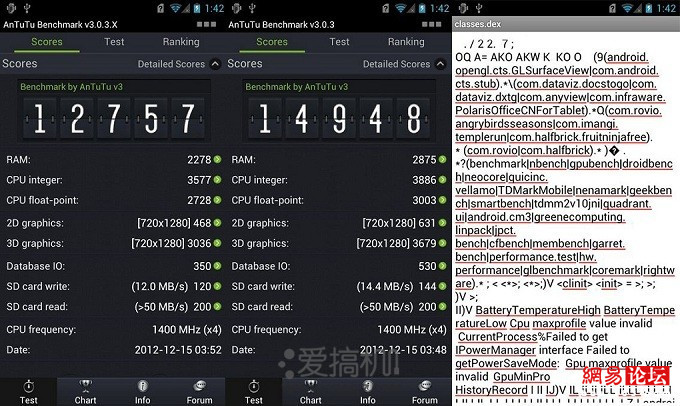Select 'BatteryTemperatureHigh' text in classes.dex

coord(538,311)
